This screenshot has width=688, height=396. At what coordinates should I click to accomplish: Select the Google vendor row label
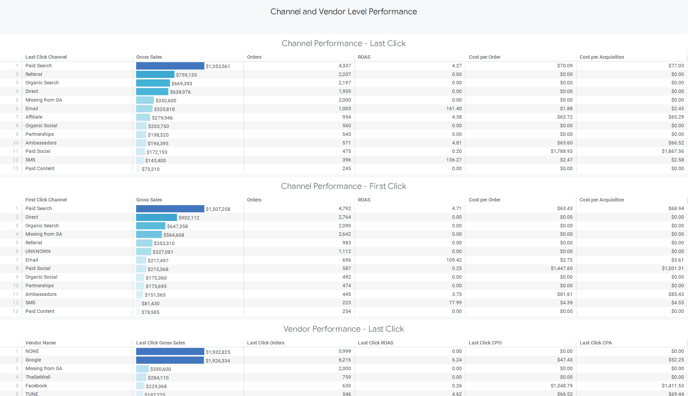[33, 360]
